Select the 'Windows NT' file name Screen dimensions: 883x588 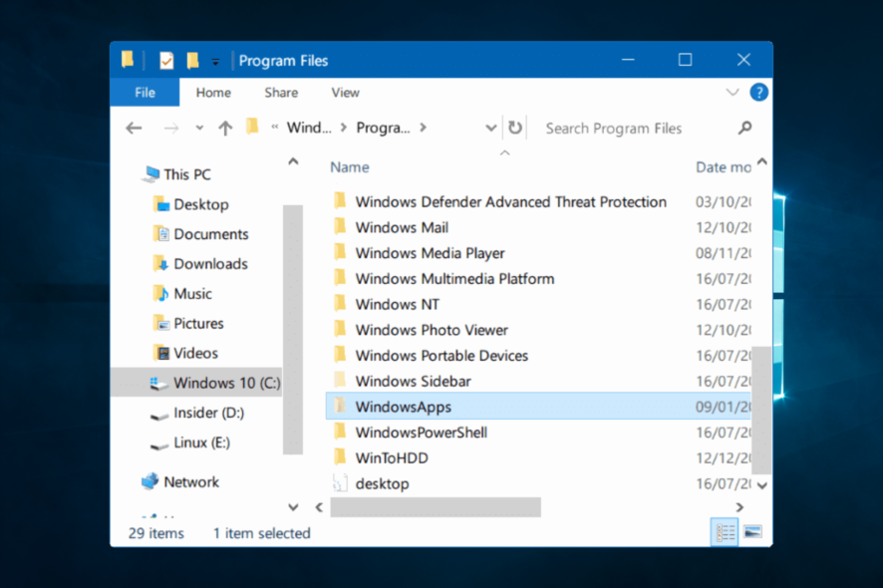(397, 304)
